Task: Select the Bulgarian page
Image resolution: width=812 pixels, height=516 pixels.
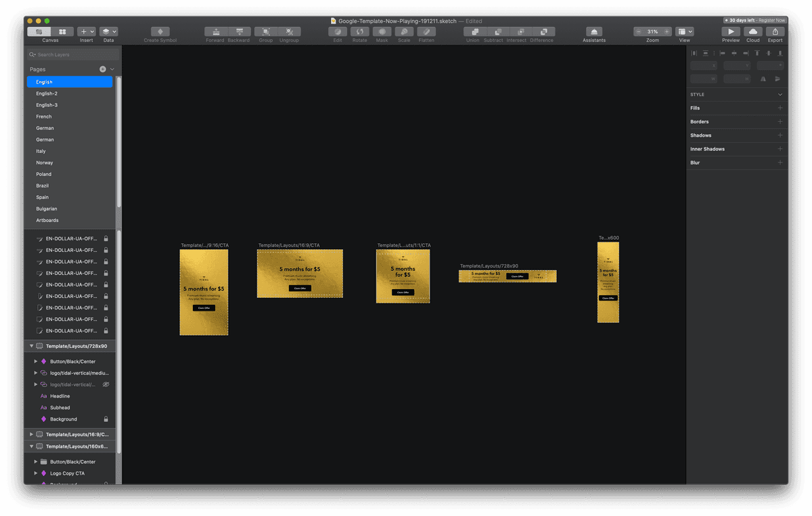Action: (70, 209)
